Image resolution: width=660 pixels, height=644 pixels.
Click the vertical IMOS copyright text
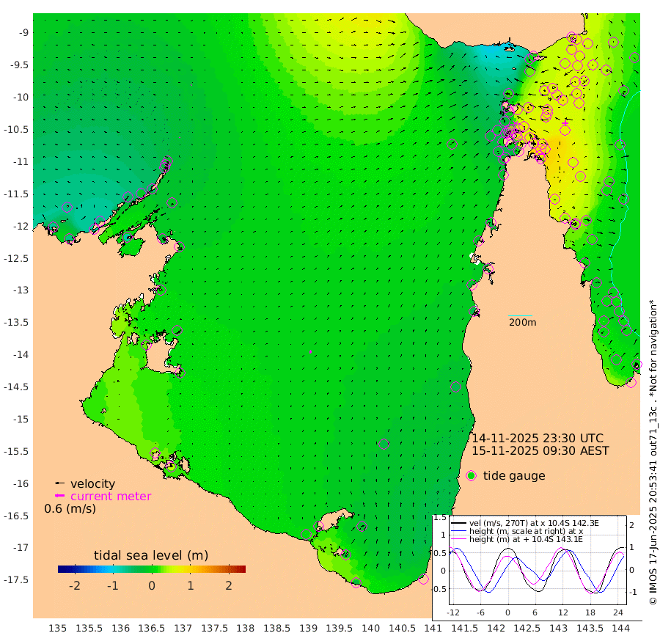pyautogui.click(x=653, y=453)
